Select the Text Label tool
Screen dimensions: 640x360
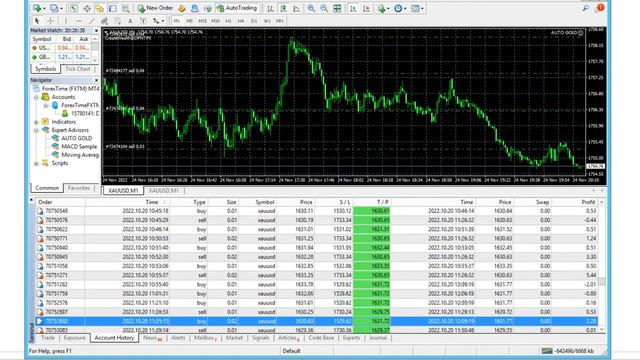(143, 21)
